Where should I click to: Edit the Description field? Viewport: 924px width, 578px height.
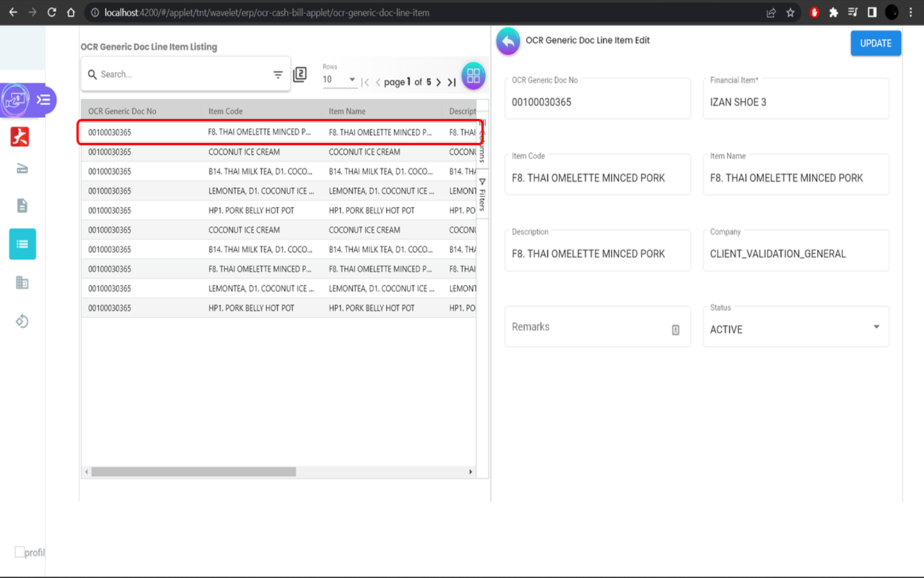click(x=597, y=250)
